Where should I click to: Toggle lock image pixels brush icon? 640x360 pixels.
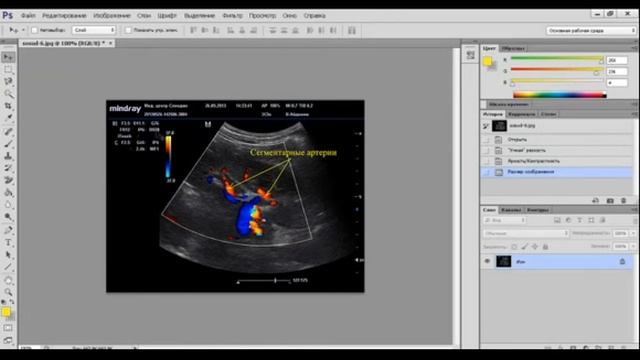524,247
